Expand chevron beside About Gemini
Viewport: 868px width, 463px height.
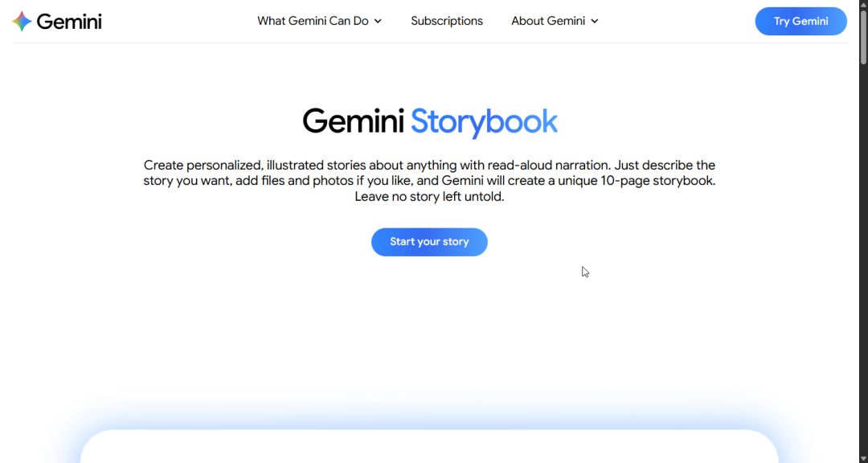[x=595, y=21]
